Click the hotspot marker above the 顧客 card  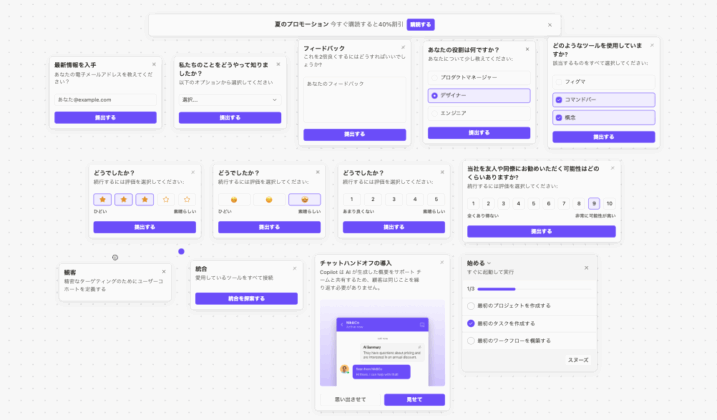(115, 258)
